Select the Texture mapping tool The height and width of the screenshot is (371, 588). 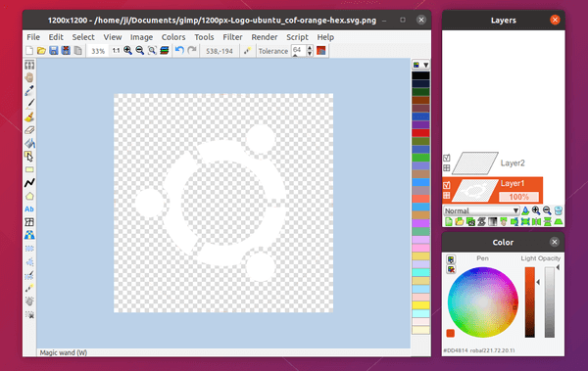29,235
